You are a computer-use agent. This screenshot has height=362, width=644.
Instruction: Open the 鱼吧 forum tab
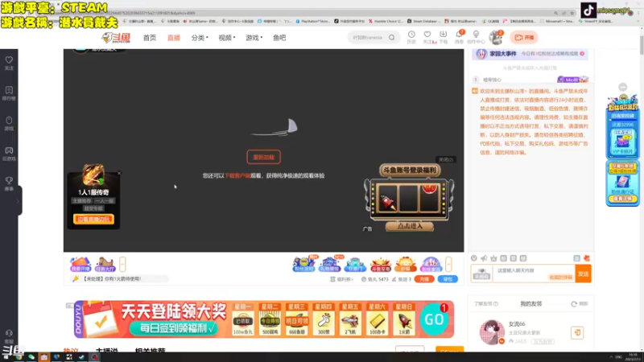tap(279, 38)
